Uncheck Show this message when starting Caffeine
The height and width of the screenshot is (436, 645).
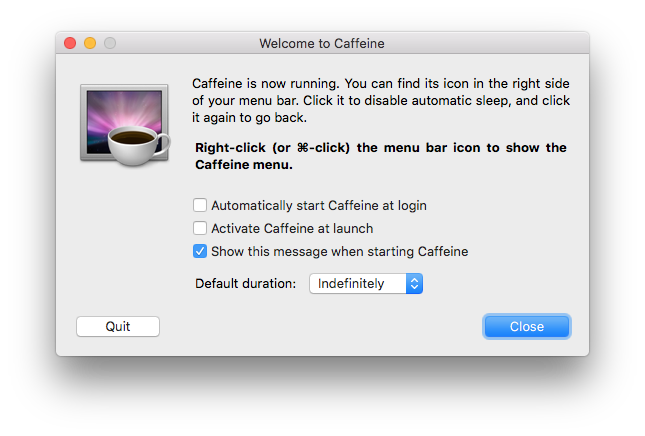coord(201,251)
